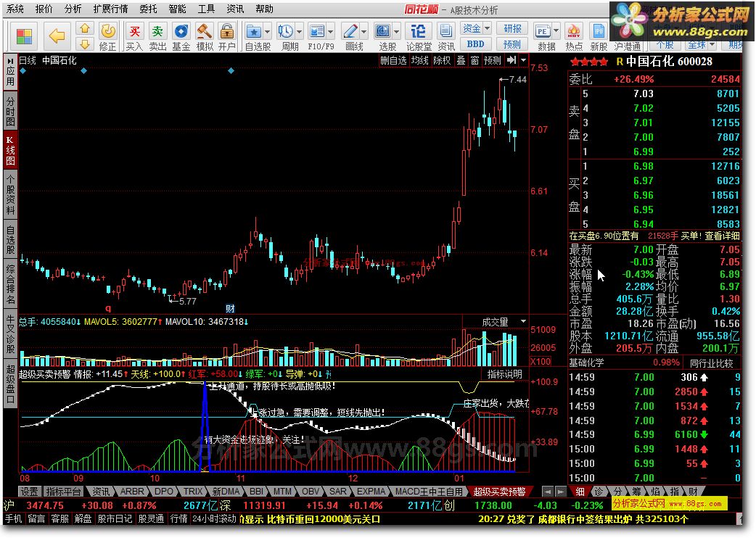Select the EXPMA indicator tab

(370, 492)
